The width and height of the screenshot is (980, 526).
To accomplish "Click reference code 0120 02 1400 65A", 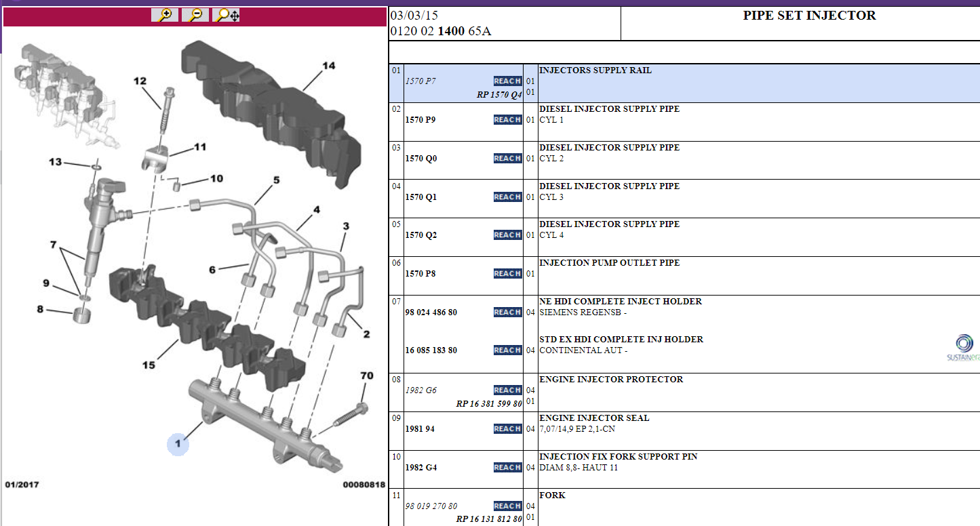I will (440, 31).
